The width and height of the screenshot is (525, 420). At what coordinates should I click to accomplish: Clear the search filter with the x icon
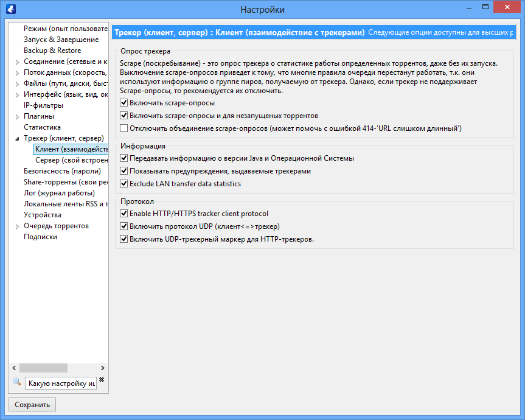102,379
